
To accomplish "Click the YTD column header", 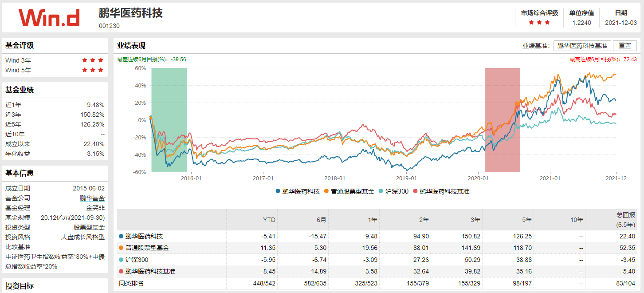I will click(x=269, y=220).
